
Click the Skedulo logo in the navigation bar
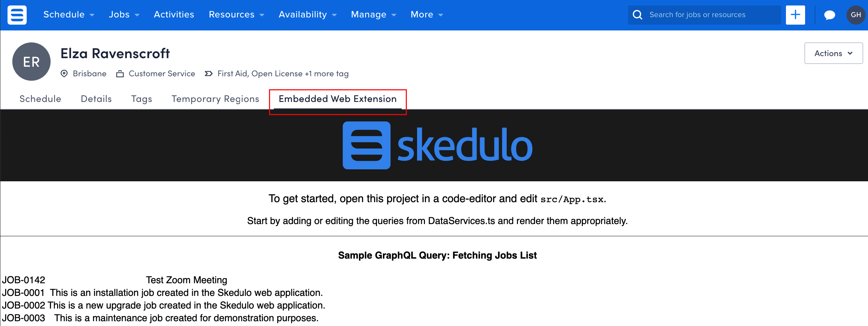[x=17, y=15]
